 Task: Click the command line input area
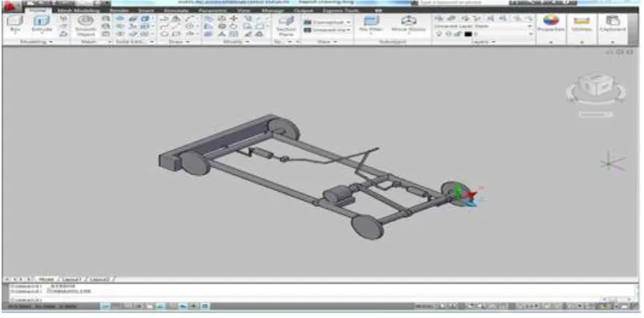pyautogui.click(x=304, y=299)
